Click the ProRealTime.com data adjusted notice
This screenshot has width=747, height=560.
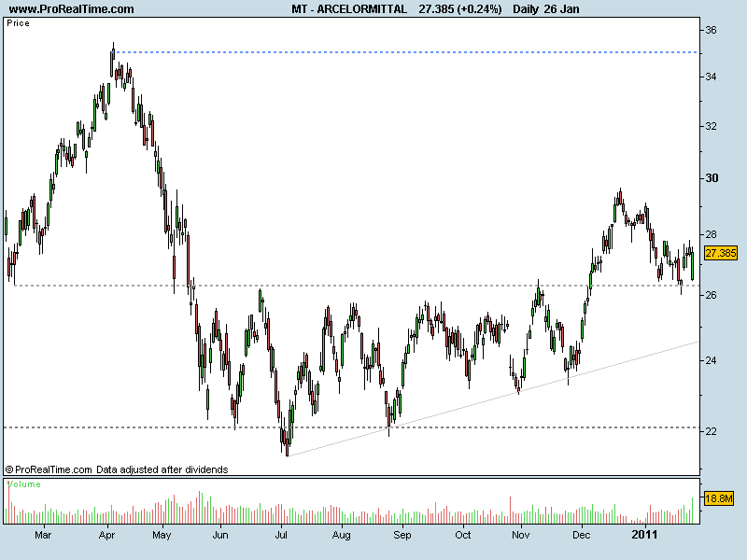click(117, 469)
